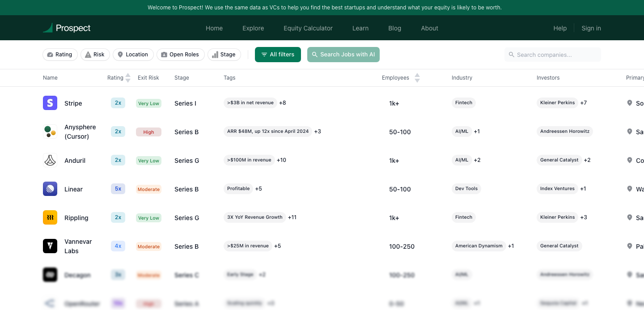Open the Vannevar Labs company name
The image size is (644, 310).
tap(78, 246)
